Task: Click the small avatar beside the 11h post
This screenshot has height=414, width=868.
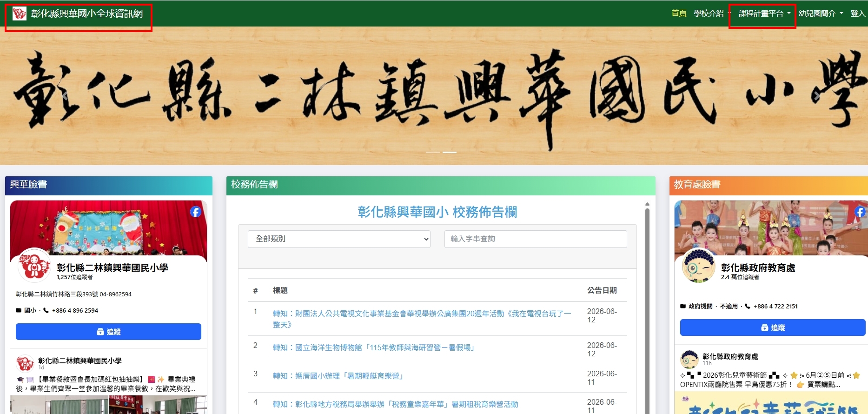Action: pos(689,360)
